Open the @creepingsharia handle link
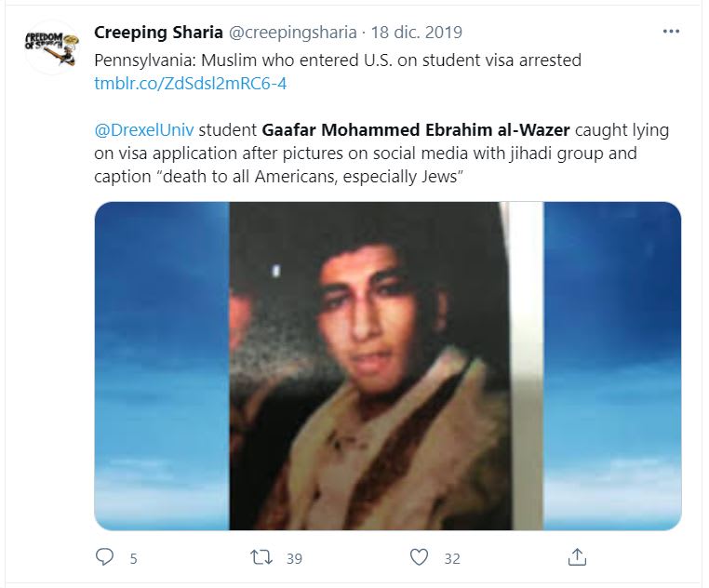 pos(292,33)
